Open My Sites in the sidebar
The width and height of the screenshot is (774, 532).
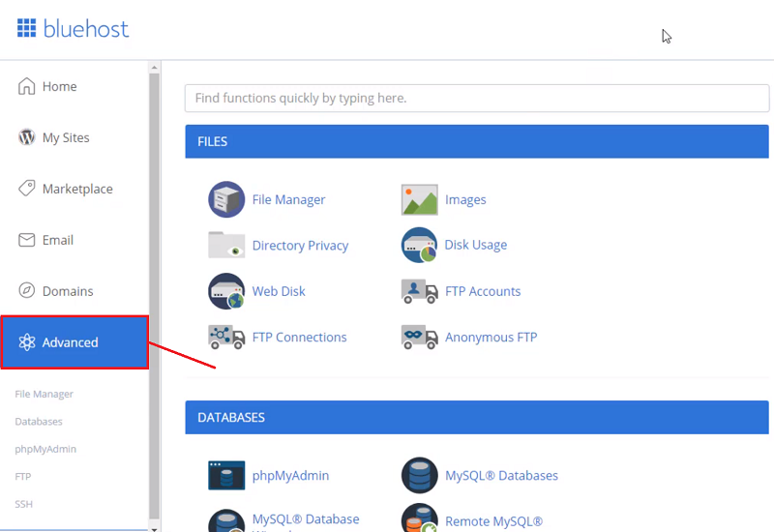[65, 138]
